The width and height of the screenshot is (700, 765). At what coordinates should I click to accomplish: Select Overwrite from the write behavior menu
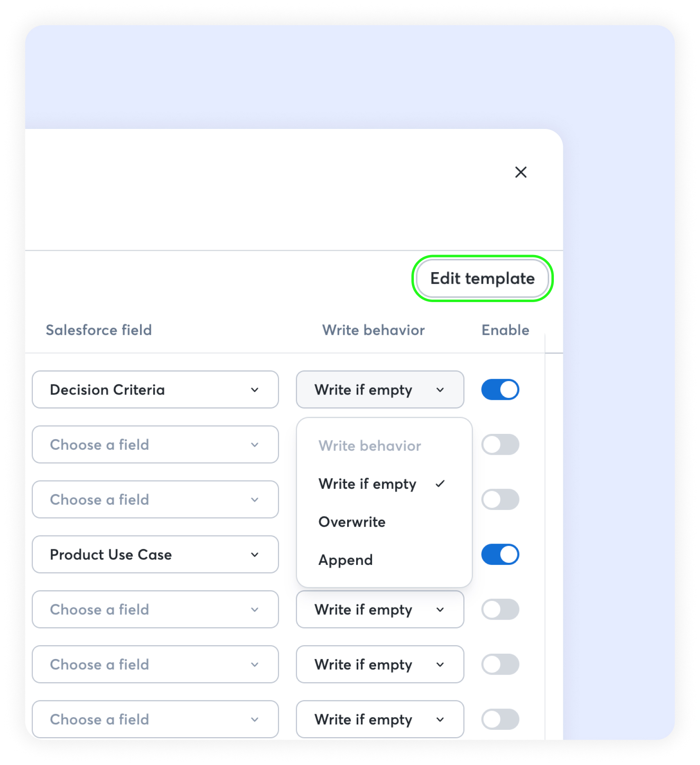[x=352, y=522]
